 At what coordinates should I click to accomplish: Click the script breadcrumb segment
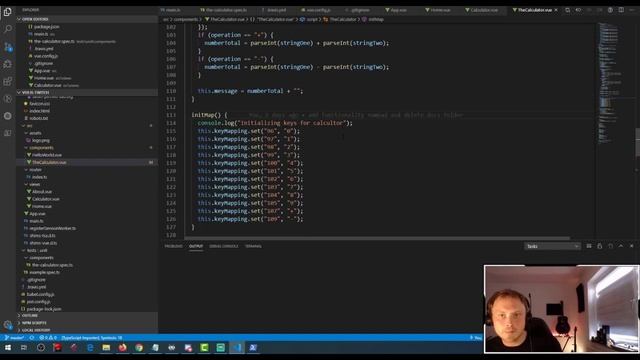click(312, 19)
